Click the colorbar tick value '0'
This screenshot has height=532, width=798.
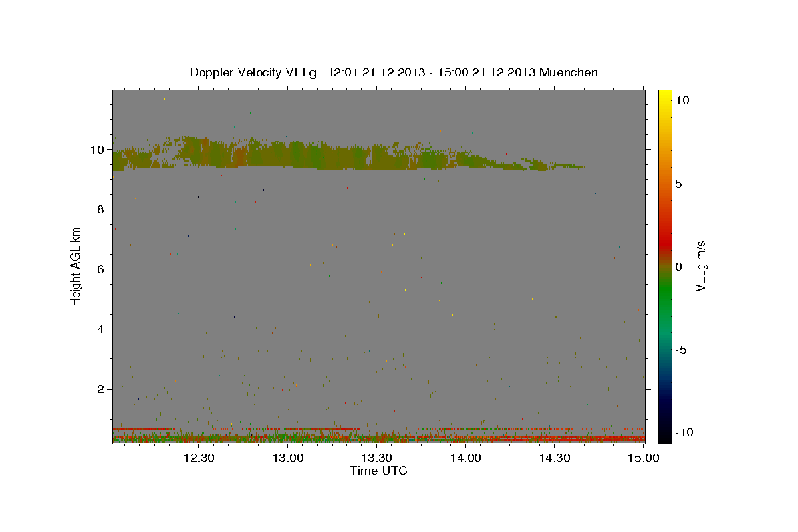point(678,267)
